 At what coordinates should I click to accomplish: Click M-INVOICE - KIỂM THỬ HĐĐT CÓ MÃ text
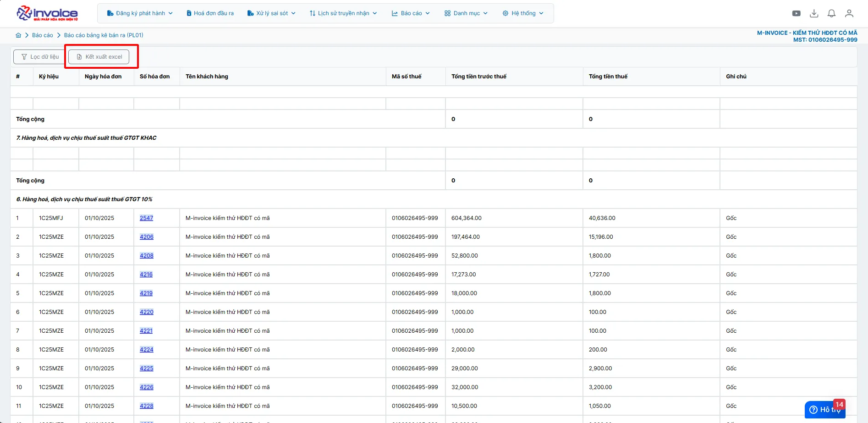(807, 33)
